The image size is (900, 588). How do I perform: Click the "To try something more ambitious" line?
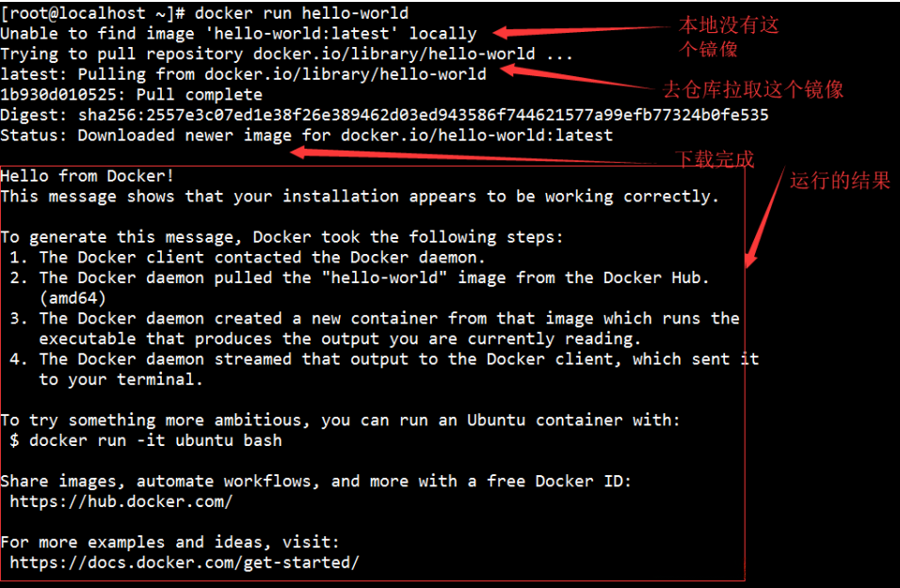coord(340,420)
